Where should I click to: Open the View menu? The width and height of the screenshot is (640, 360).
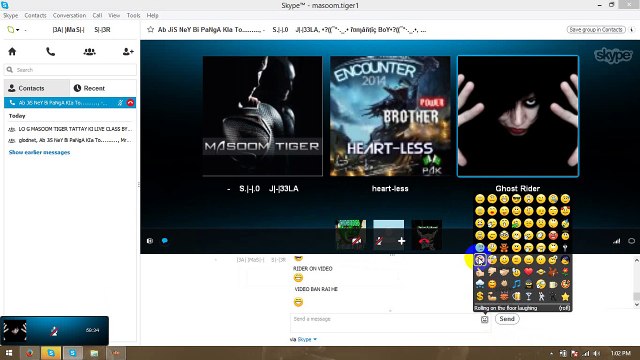[x=114, y=15]
